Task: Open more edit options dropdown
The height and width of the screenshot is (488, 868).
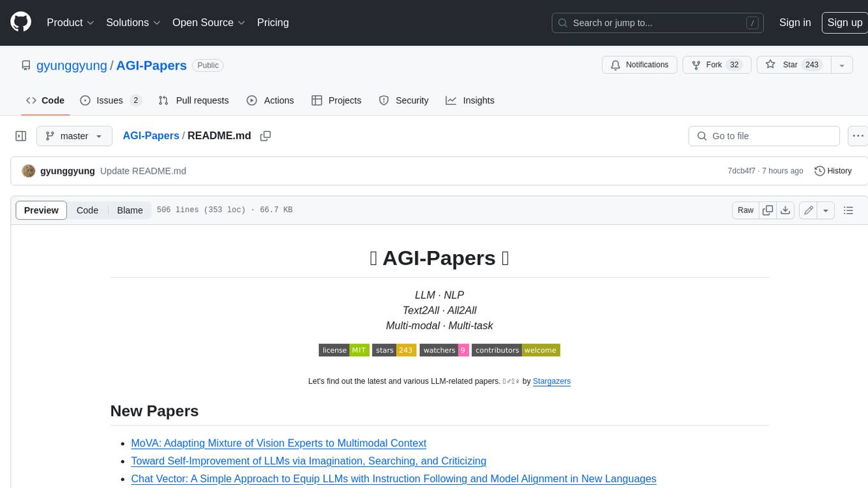Action: click(x=826, y=210)
